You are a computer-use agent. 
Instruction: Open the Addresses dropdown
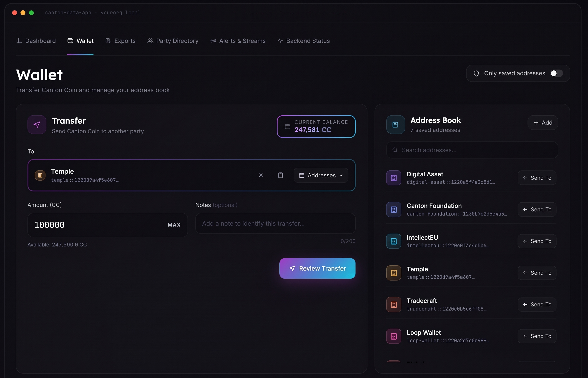(321, 175)
